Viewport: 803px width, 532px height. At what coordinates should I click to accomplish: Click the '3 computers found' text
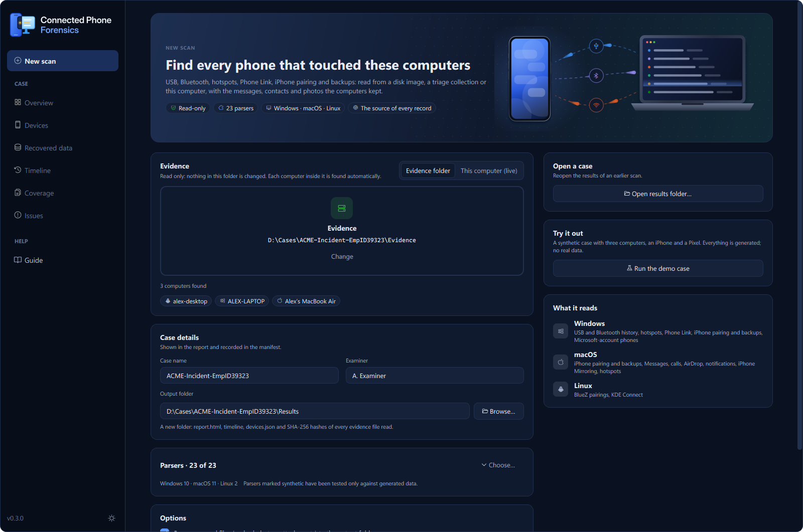[183, 286]
